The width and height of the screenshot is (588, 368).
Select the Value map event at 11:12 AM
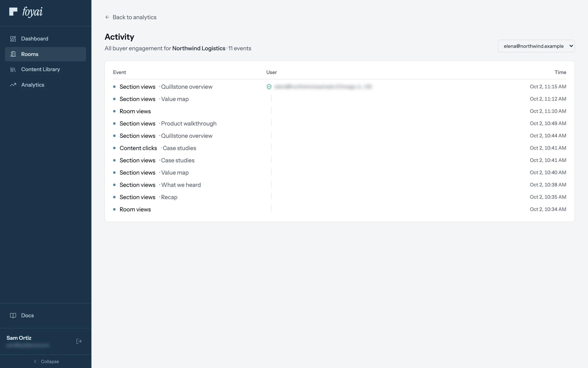(340, 99)
